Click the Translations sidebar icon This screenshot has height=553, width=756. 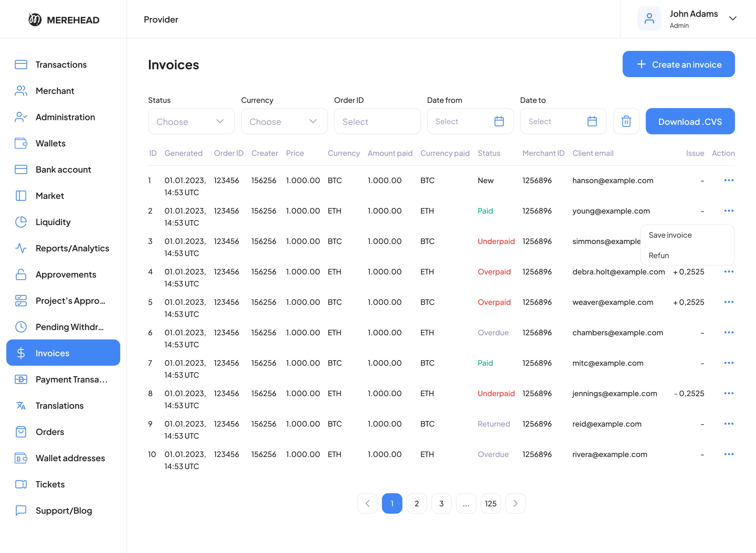point(21,406)
